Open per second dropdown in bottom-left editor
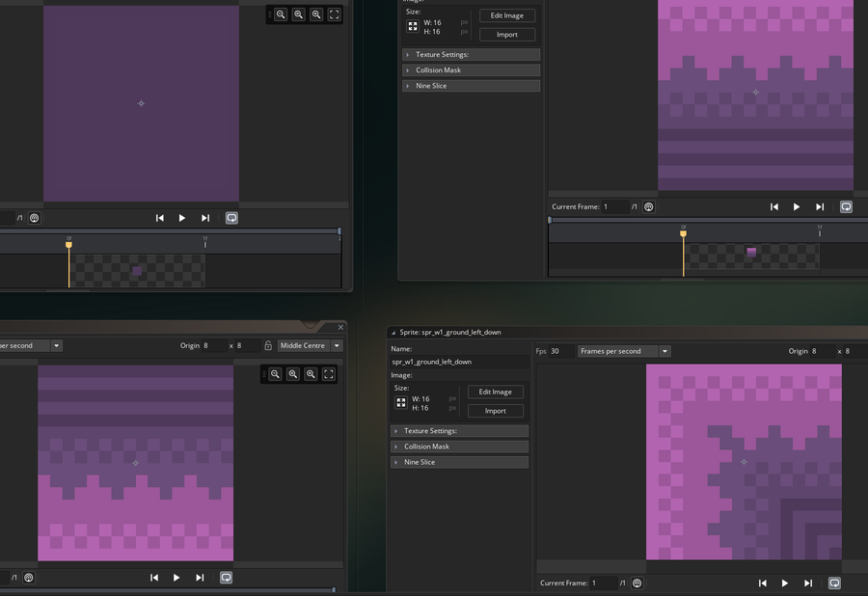The image size is (868, 596). 57,345
